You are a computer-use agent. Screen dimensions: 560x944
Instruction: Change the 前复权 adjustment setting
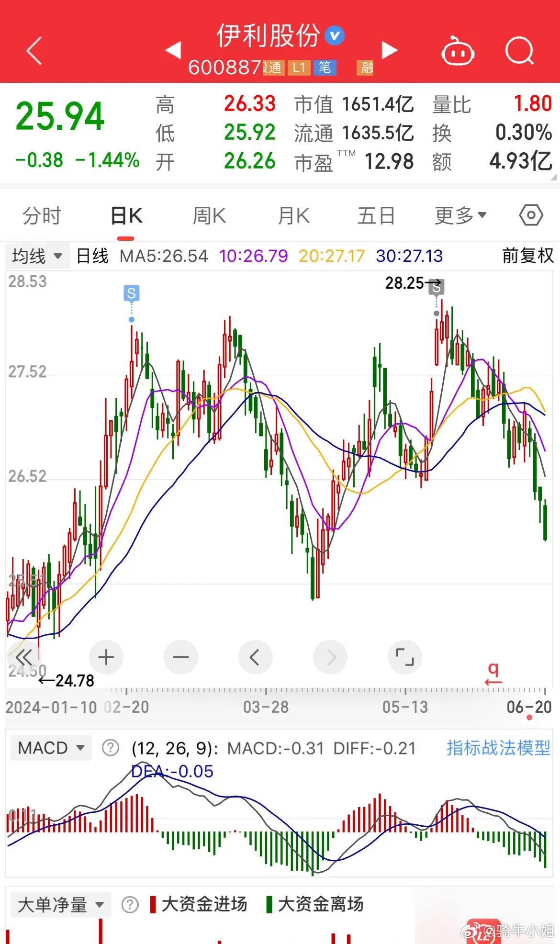(528, 256)
